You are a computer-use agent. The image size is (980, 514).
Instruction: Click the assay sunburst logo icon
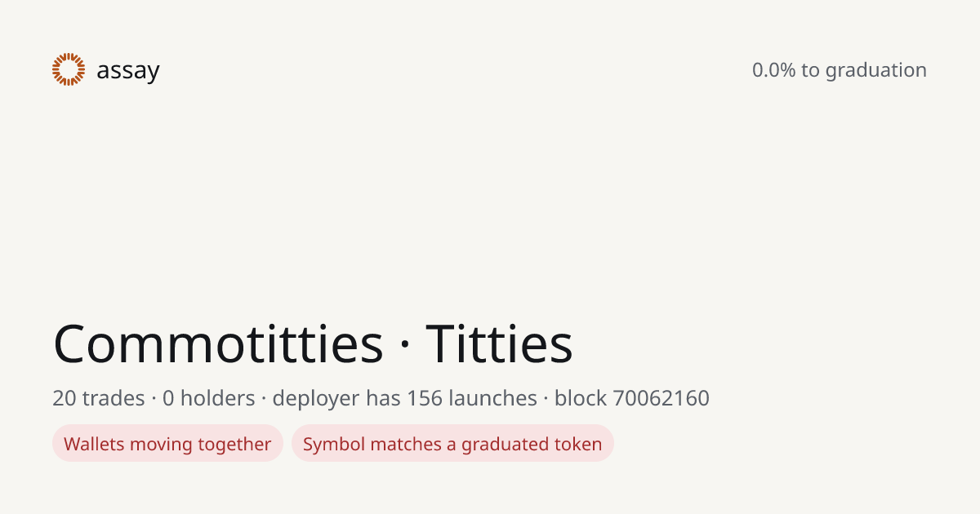[69, 69]
